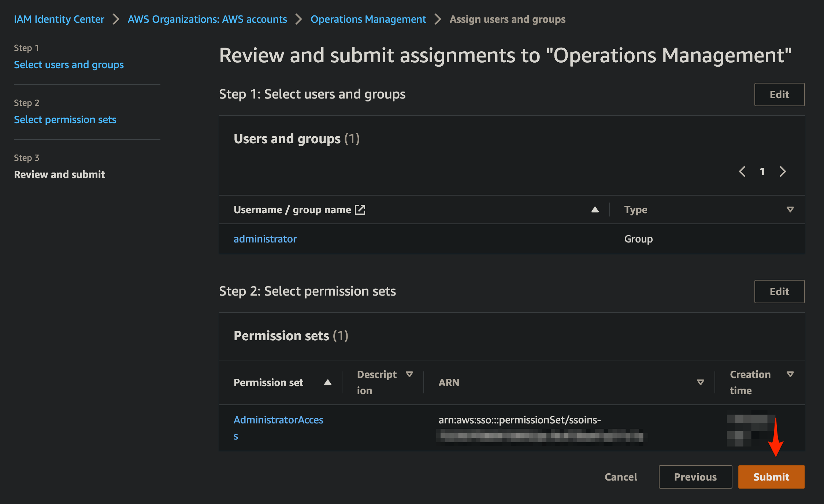Click the Permission sets (1) heading
Screen dimensions: 824x504
coord(291,336)
